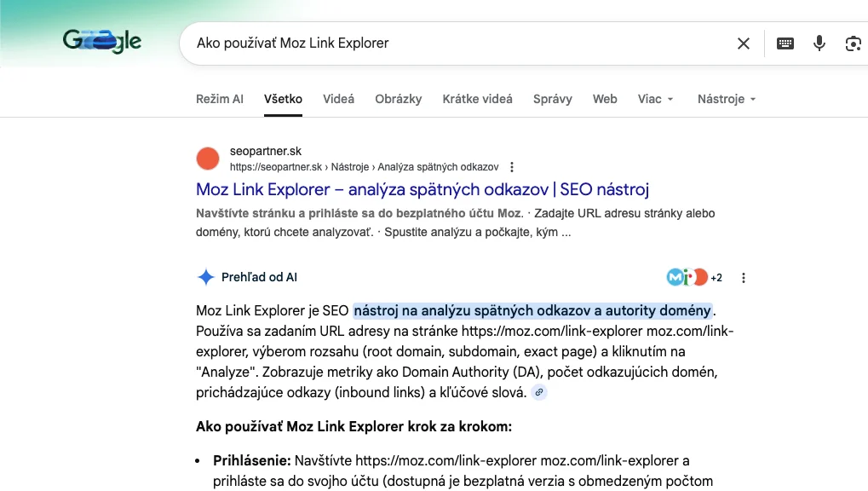Click the AI overview sparkle icon
Viewport: 868px width, 491px height.
tap(205, 277)
